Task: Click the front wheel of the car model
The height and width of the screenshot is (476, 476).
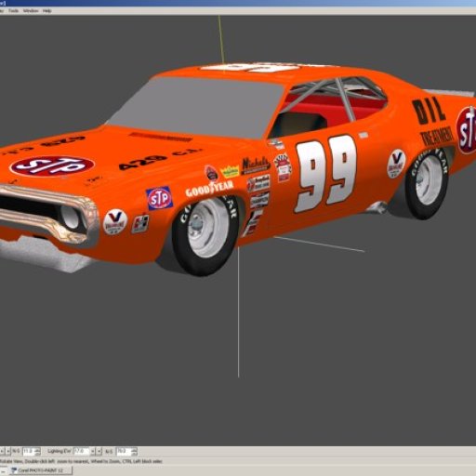Action: click(205, 235)
